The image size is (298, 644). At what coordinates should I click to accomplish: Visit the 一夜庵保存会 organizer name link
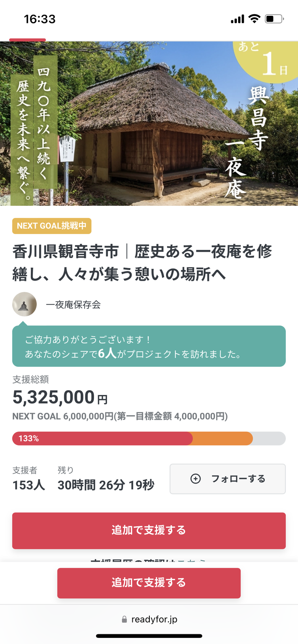click(x=73, y=305)
